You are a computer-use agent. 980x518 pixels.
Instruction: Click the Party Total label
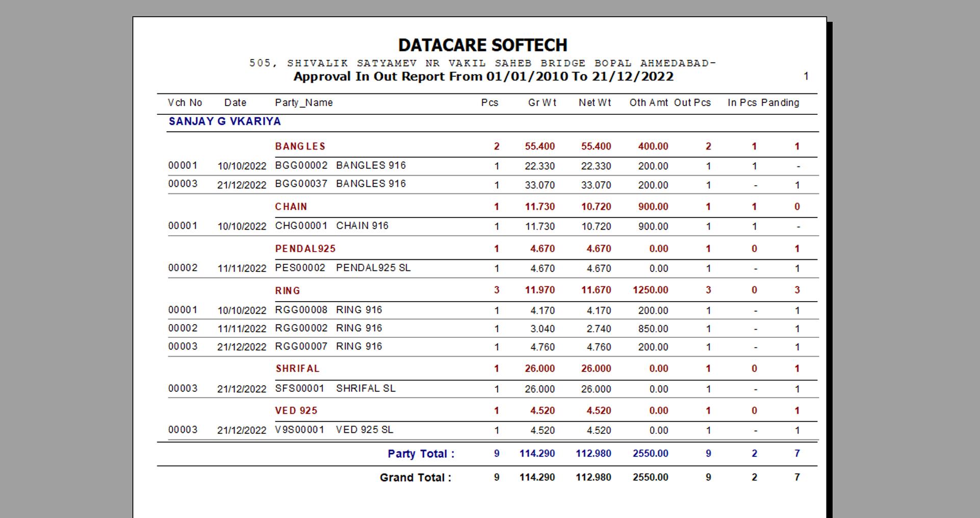421,454
